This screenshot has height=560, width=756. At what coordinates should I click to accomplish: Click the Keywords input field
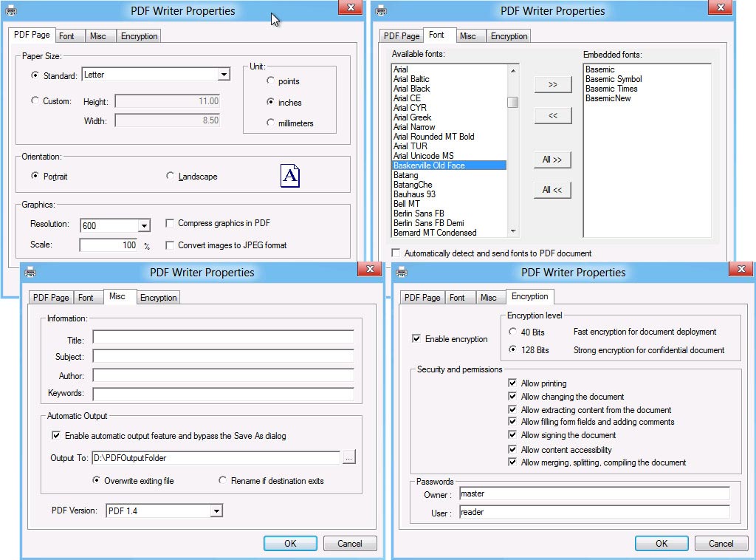click(x=223, y=394)
